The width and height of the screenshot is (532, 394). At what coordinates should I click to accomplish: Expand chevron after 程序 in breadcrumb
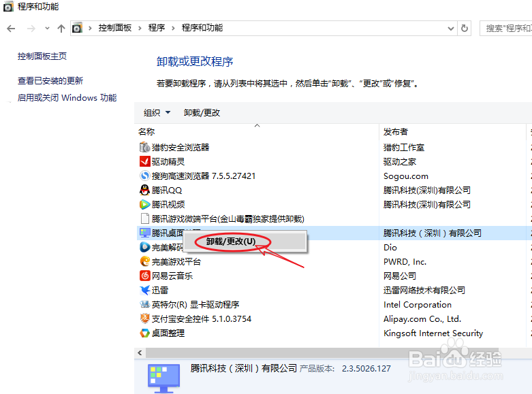click(173, 28)
